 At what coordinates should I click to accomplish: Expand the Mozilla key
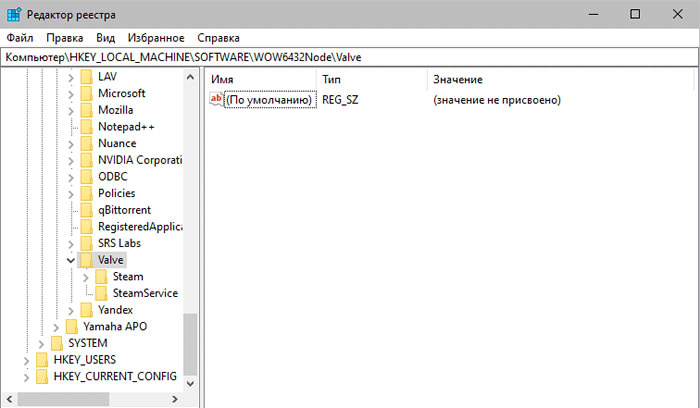pos(71,111)
